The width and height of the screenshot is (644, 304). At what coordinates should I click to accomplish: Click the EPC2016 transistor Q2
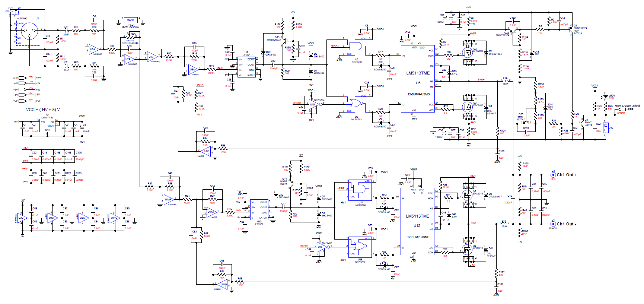coord(467,53)
